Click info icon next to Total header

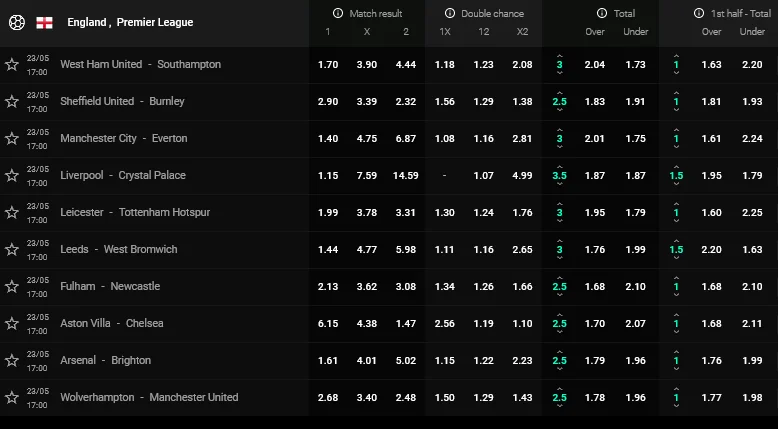(602, 13)
